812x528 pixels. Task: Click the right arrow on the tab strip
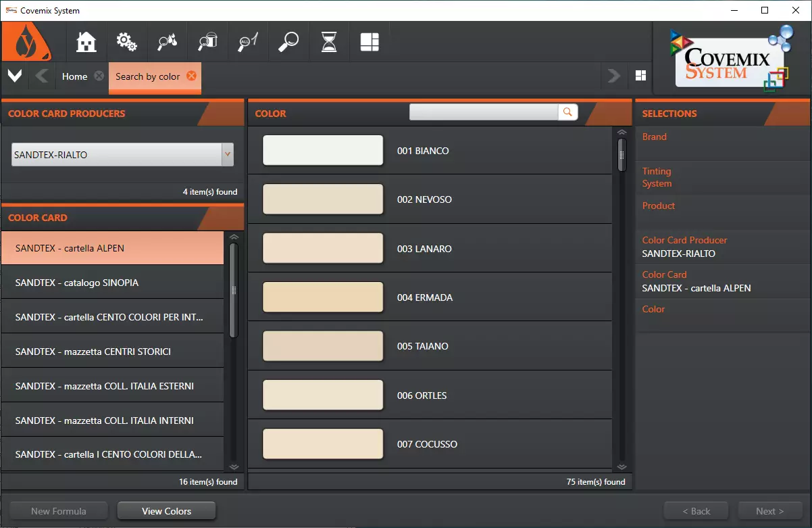click(614, 76)
